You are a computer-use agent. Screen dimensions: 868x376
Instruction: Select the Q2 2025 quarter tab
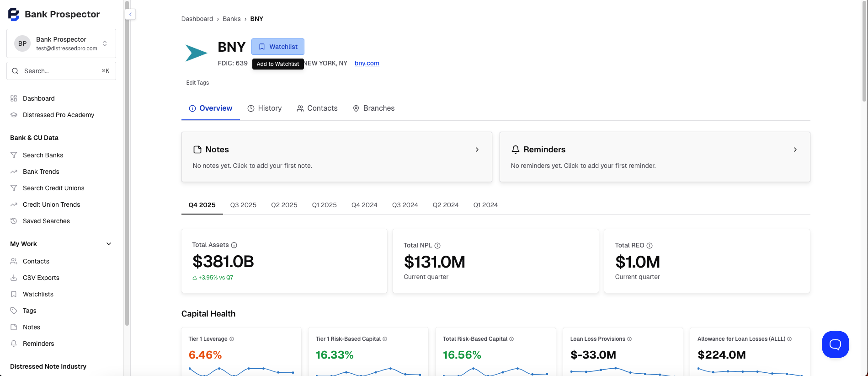click(x=284, y=205)
